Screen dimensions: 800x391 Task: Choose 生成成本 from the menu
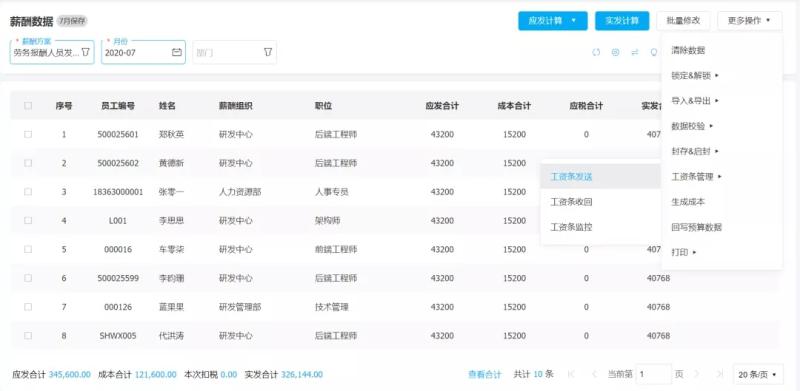coord(688,202)
